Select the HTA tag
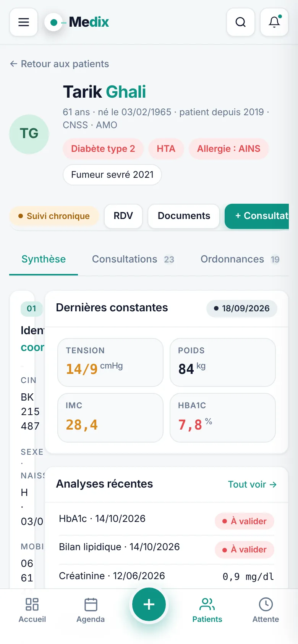Screen dimensions: 298x644 [x=166, y=148]
